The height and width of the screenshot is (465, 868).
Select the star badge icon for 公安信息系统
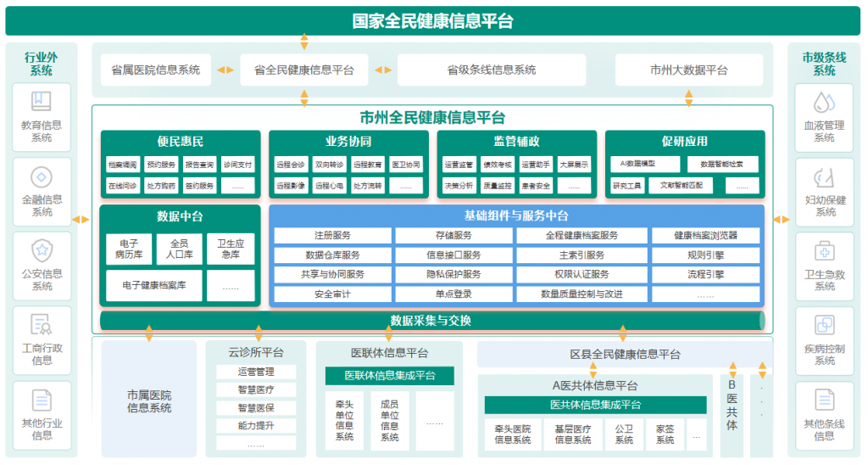[x=42, y=250]
